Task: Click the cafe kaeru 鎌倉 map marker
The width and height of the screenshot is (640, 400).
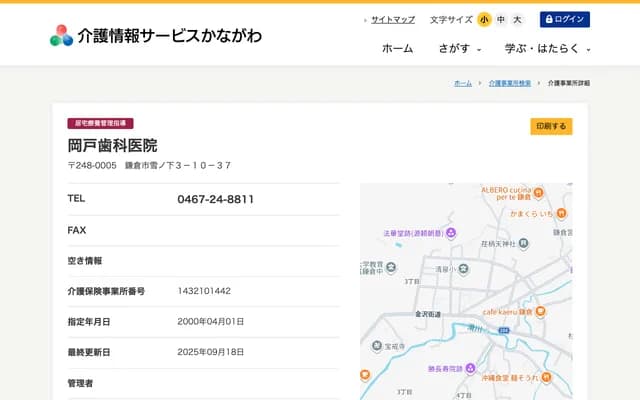Action: (540, 312)
